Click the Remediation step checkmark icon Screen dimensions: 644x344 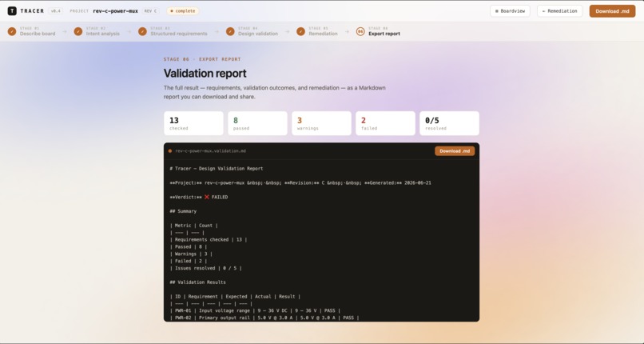coord(301,32)
